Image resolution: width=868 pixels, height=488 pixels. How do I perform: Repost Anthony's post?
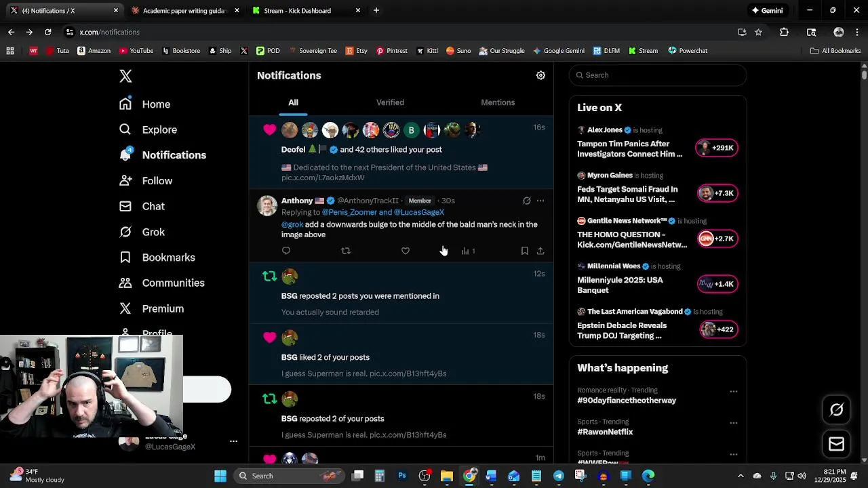pyautogui.click(x=346, y=251)
